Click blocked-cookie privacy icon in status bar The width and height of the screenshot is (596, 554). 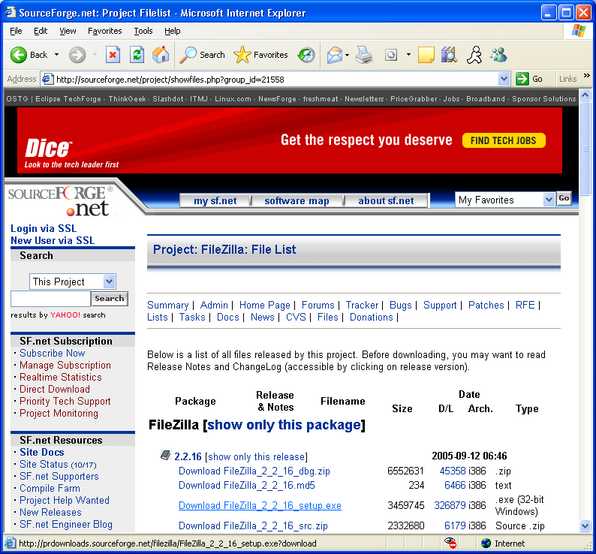tap(451, 543)
